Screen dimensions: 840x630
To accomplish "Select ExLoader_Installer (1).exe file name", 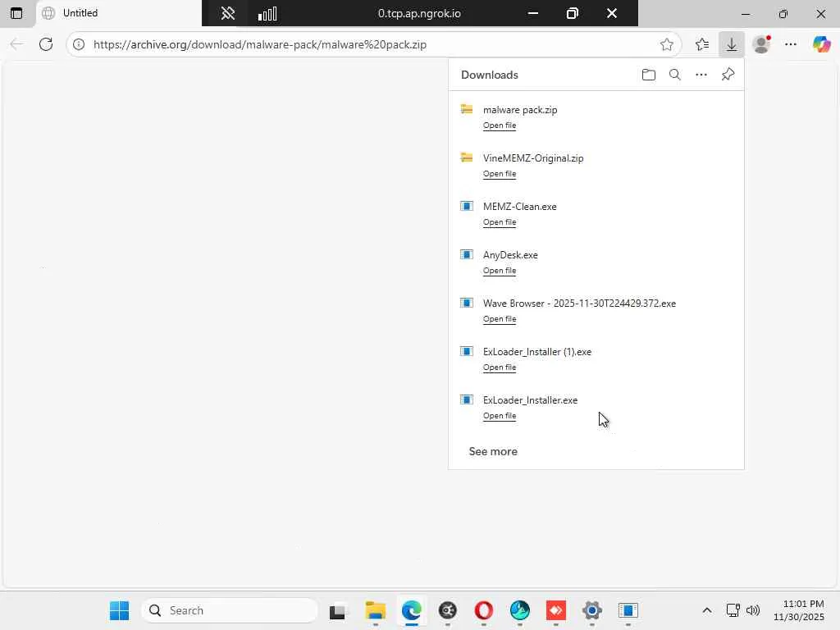I will [x=536, y=352].
